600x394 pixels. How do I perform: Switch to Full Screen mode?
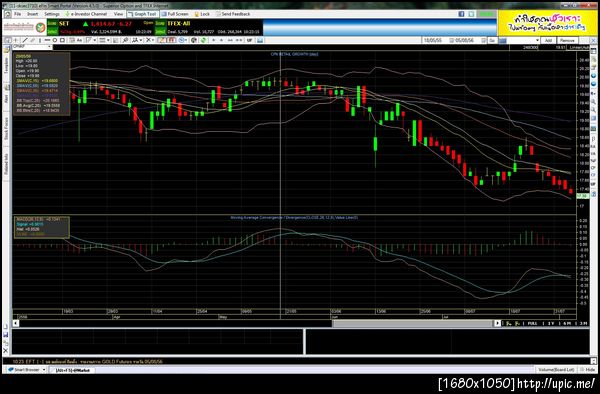coord(175,14)
